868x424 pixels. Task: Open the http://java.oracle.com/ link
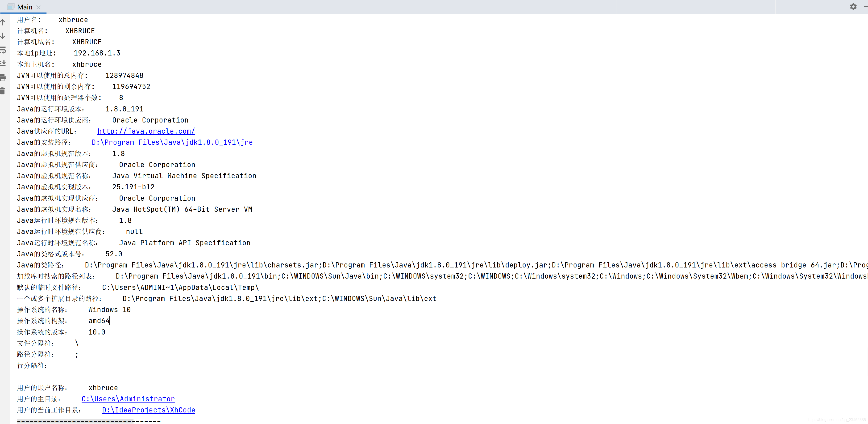pos(146,131)
